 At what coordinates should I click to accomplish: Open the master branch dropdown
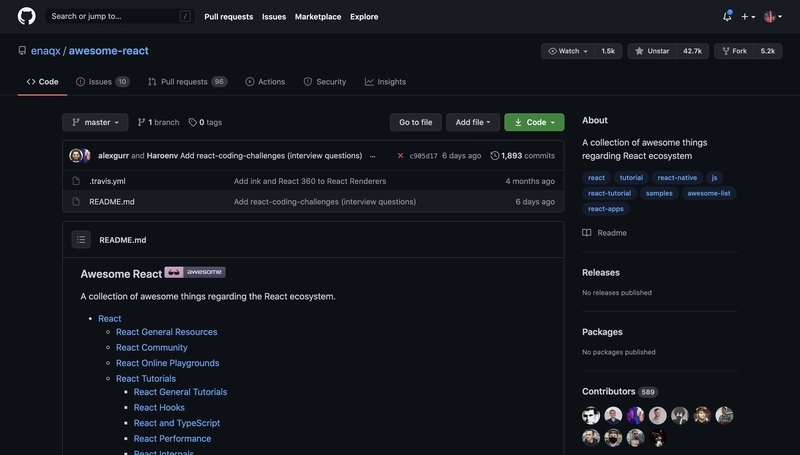95,122
